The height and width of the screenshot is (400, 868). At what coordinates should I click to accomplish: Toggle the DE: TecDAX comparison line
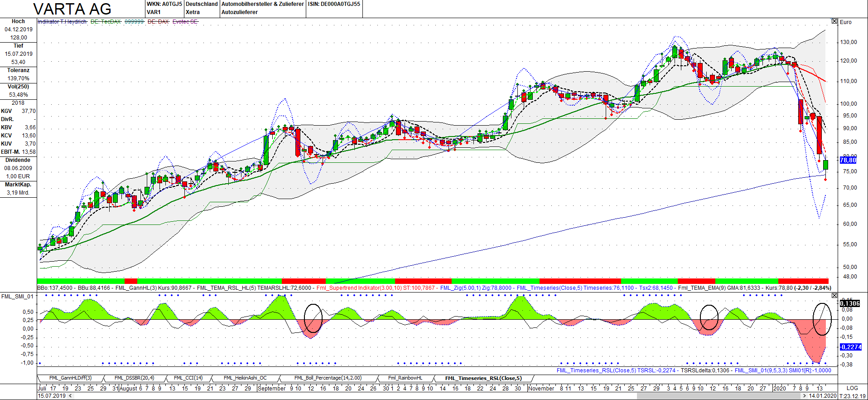click(x=106, y=22)
